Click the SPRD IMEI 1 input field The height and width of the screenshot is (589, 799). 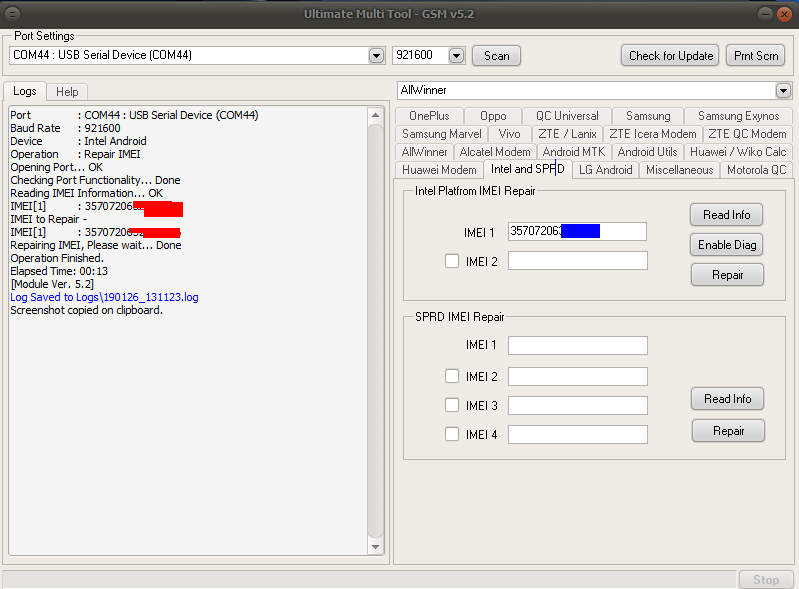[x=577, y=345]
